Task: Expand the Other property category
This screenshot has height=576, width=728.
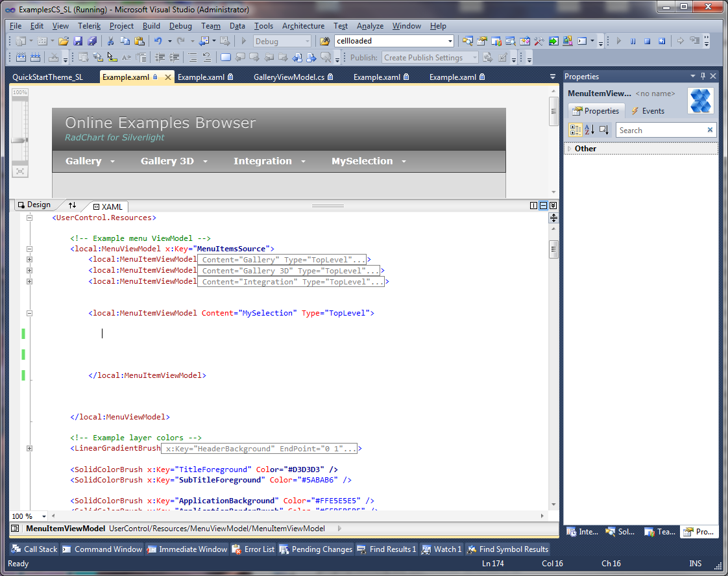Action: coord(570,149)
